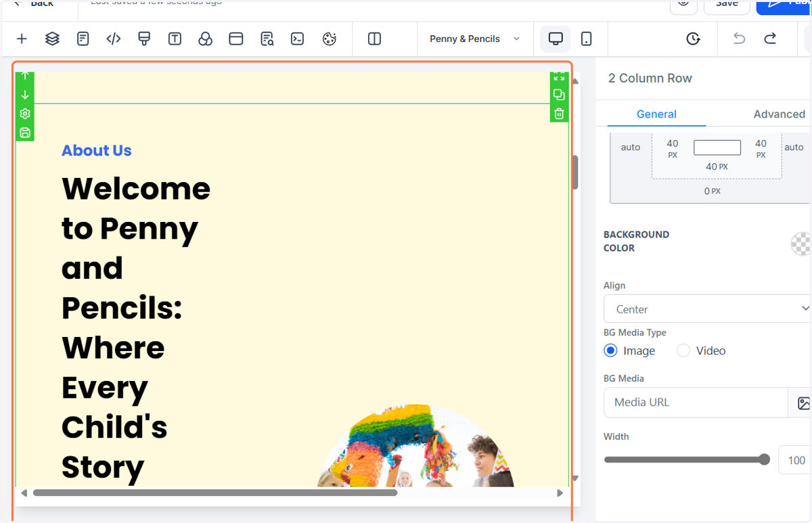
Task: Move the row down with green arrow
Action: (25, 95)
